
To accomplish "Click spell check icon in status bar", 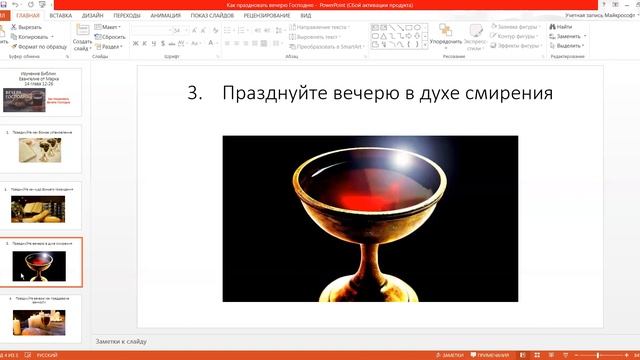I will tap(28, 355).
